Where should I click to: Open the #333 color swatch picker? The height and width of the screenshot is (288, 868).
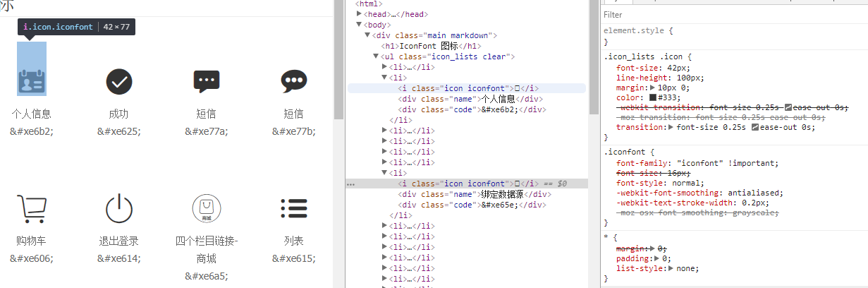(654, 97)
